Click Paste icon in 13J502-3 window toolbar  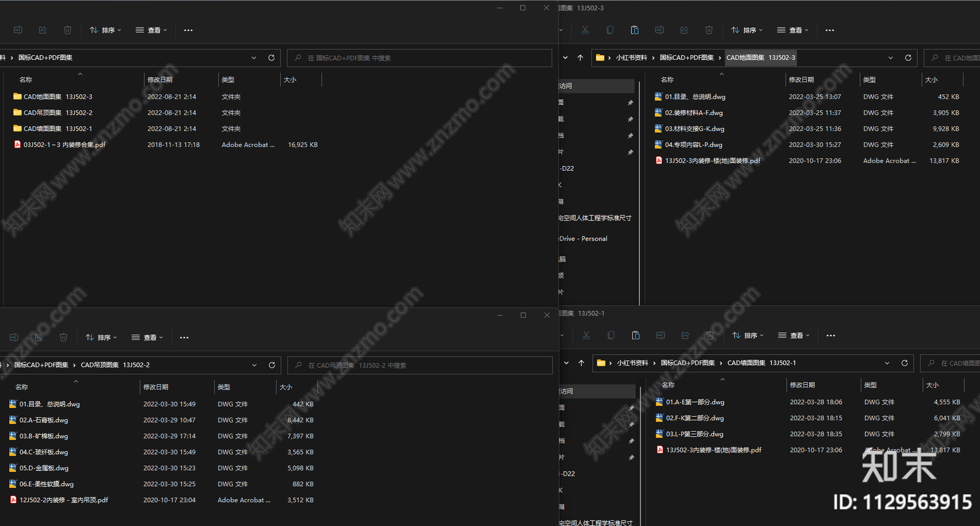[x=635, y=30]
